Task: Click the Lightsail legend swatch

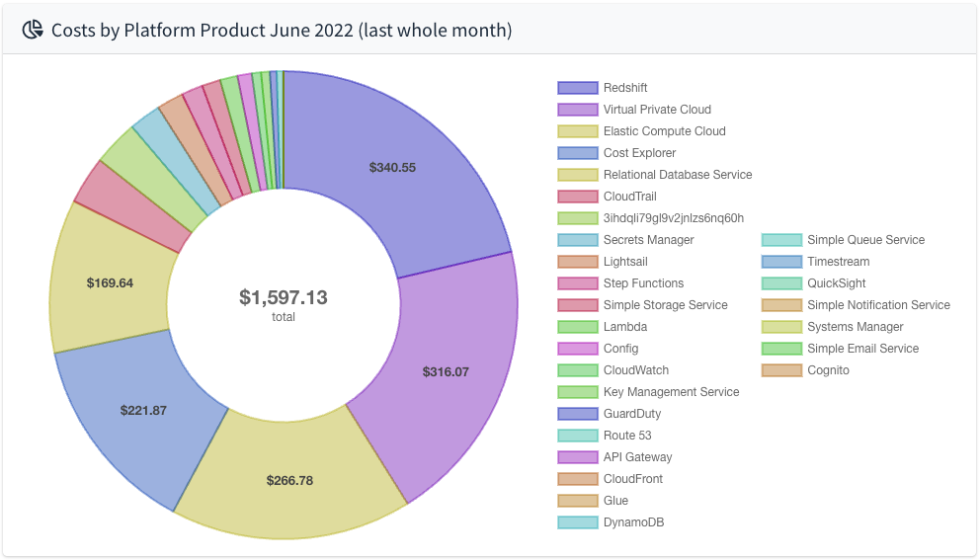Action: pyautogui.click(x=578, y=262)
